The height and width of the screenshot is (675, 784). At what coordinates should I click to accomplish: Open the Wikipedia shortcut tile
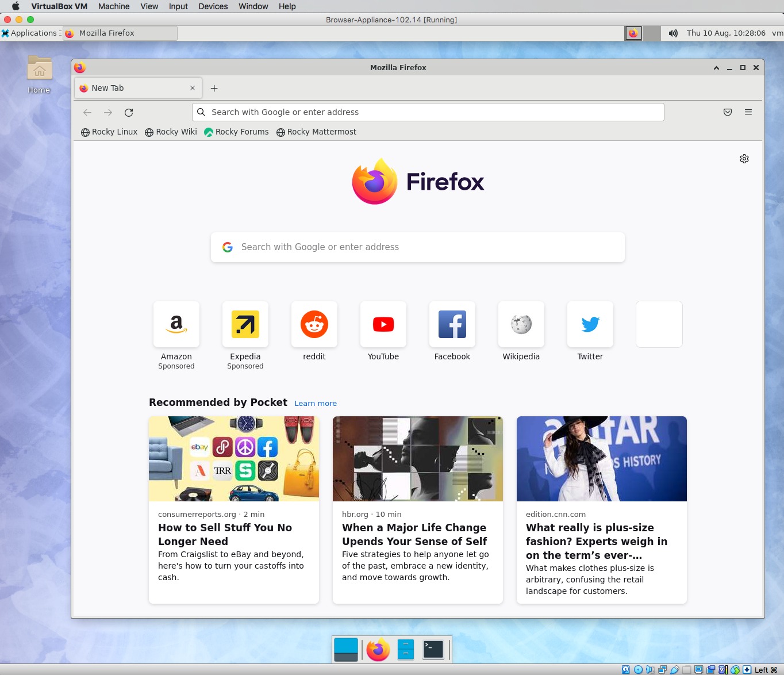(x=521, y=324)
